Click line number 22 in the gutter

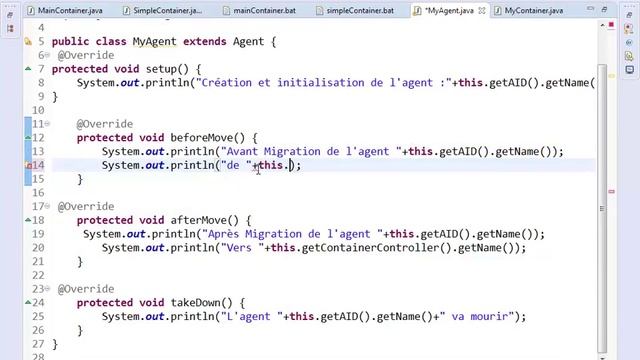(38, 275)
